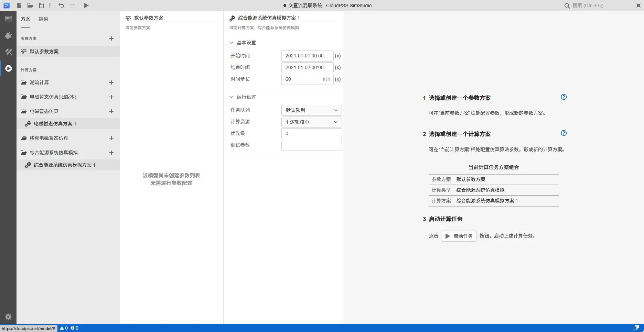
Task: Collapse the 潮流计算 folder
Action: pos(24,82)
